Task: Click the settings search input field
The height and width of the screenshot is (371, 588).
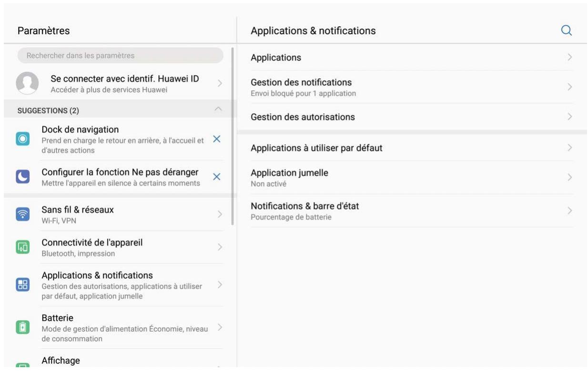Action: (119, 55)
